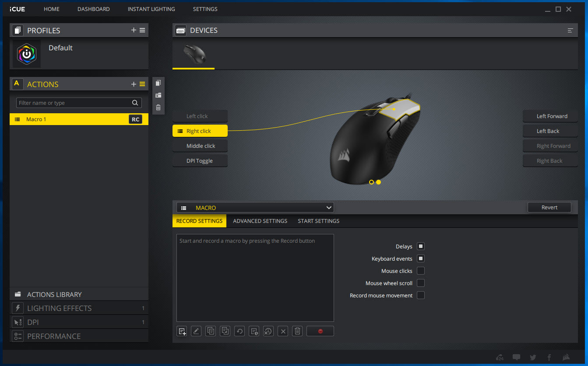This screenshot has height=366, width=588.
Task: Click the macro recording list area
Action: click(x=255, y=278)
